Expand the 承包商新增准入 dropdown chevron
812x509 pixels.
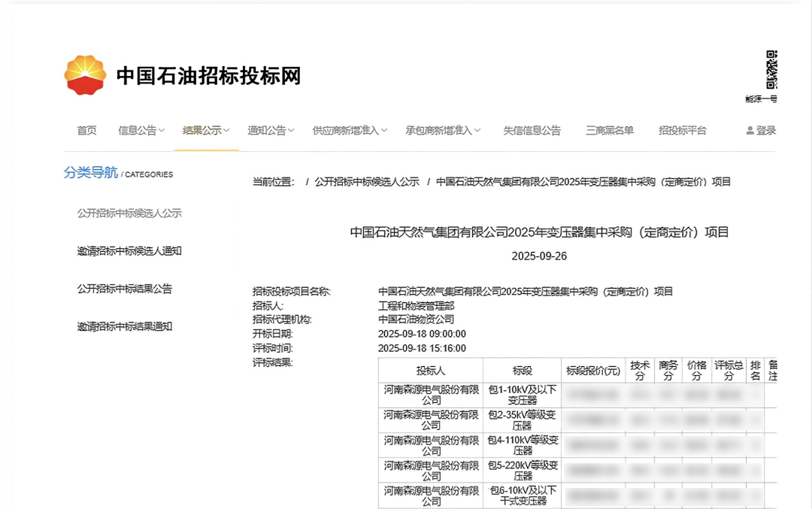[477, 131]
